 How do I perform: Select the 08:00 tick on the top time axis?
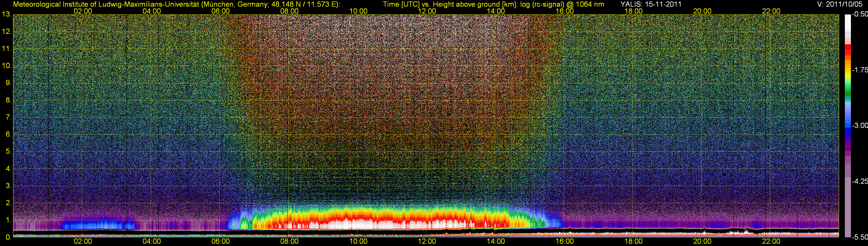tap(289, 11)
